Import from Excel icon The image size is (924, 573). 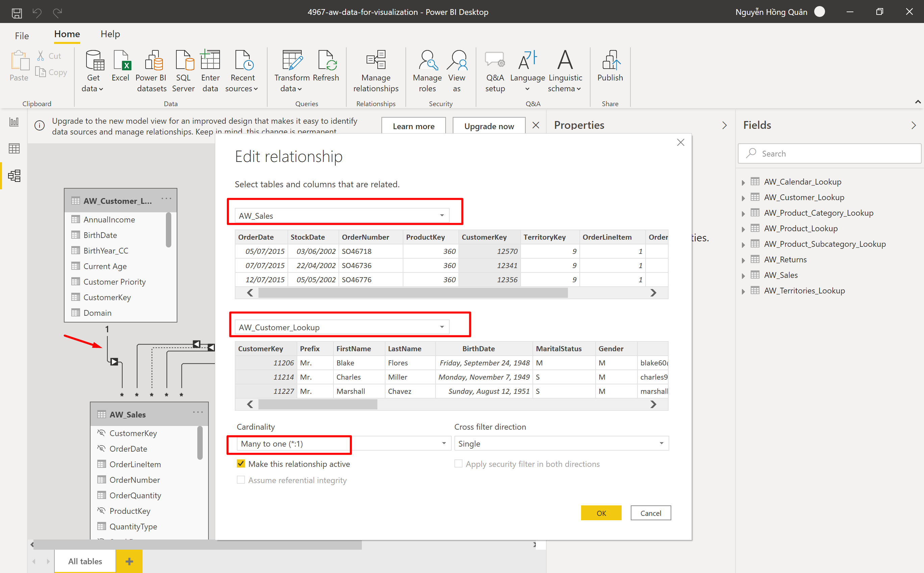(121, 66)
